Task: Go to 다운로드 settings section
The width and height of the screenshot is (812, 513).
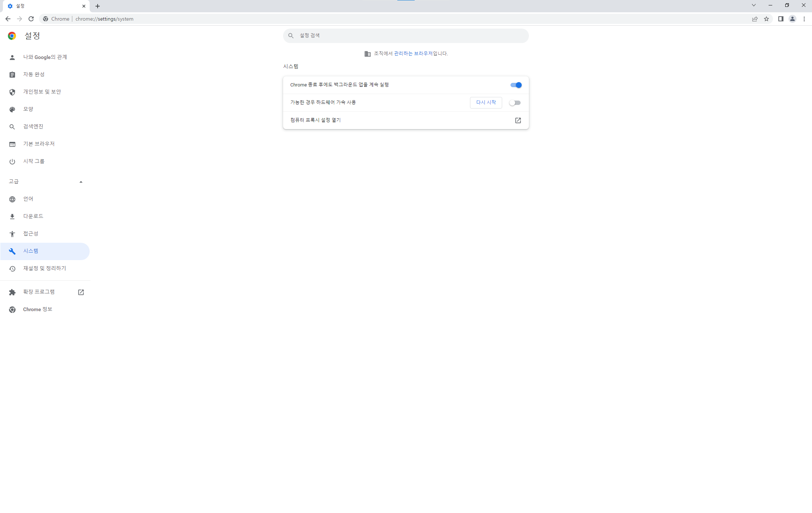Action: (x=33, y=216)
